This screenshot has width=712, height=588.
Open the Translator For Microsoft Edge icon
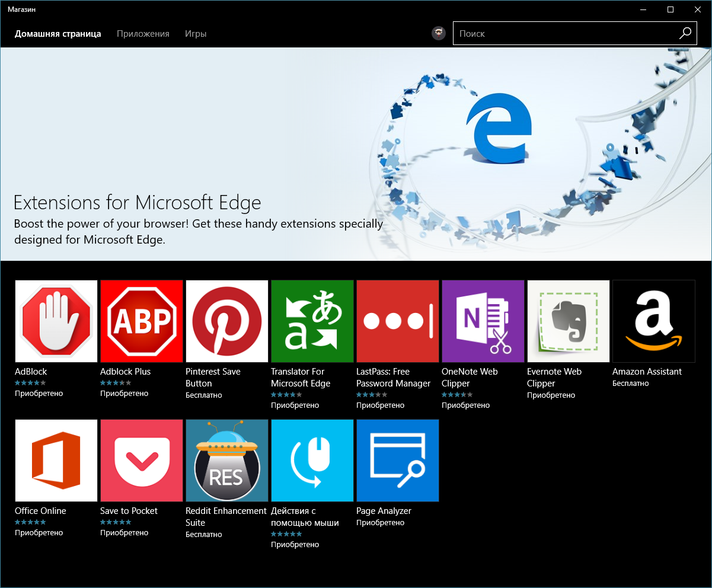(312, 321)
